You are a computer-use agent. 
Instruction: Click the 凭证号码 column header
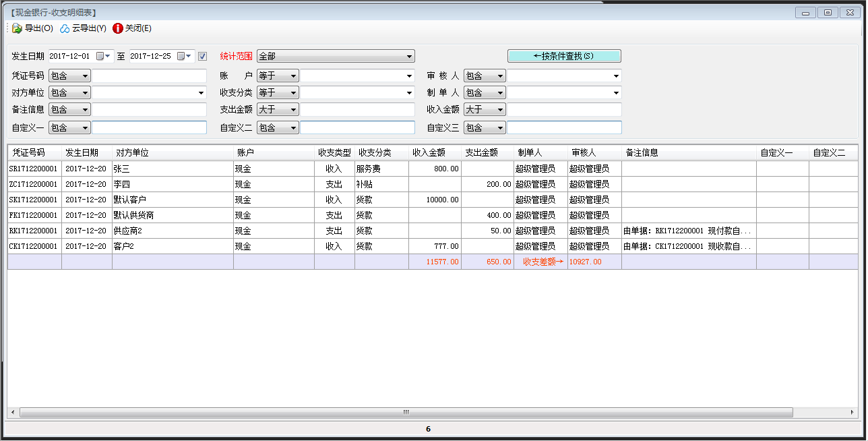click(x=34, y=153)
